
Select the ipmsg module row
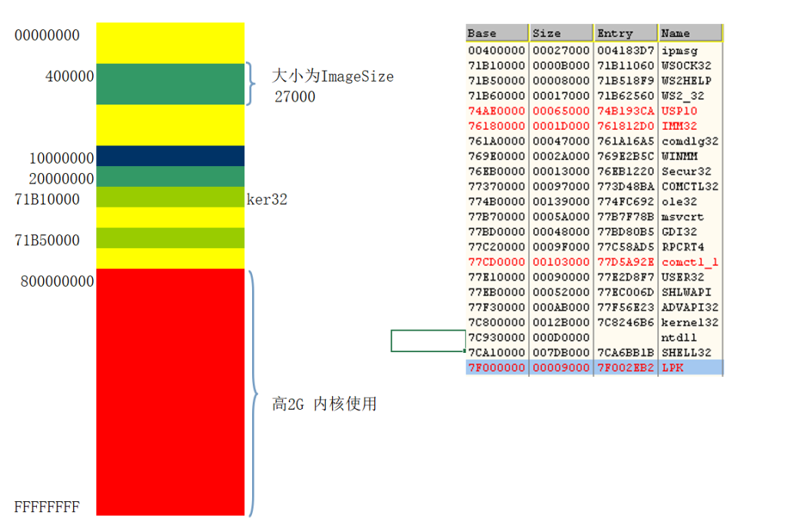(594, 50)
